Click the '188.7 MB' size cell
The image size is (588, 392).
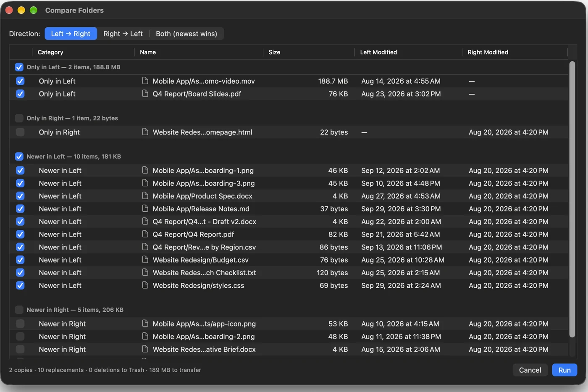(333, 81)
